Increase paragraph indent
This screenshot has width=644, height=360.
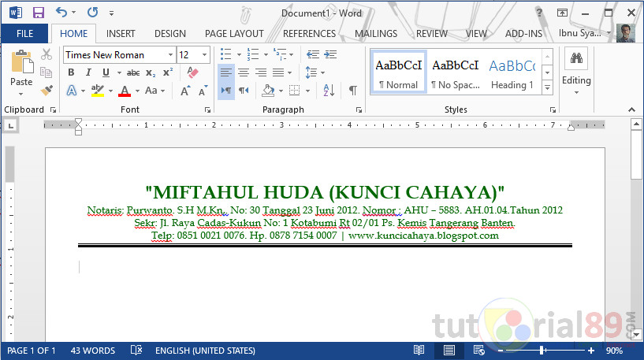(x=330, y=54)
